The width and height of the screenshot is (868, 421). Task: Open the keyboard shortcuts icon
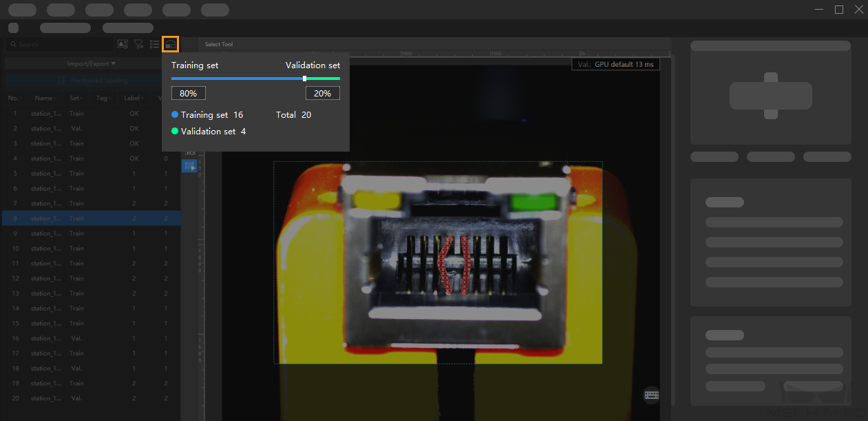651,395
